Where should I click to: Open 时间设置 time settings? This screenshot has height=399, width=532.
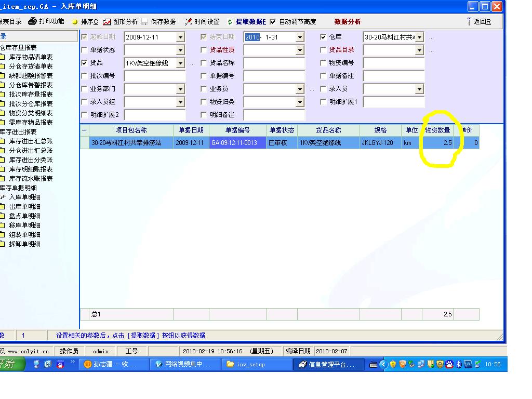pyautogui.click(x=189, y=22)
